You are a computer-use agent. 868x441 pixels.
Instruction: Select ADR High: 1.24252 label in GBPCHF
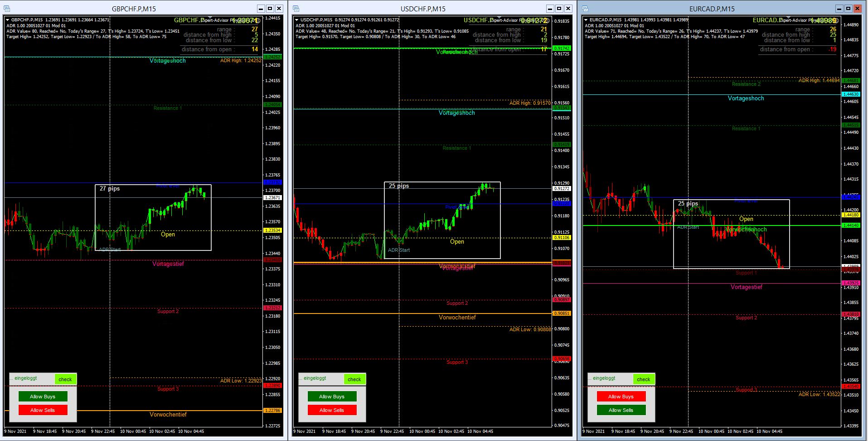coord(241,60)
